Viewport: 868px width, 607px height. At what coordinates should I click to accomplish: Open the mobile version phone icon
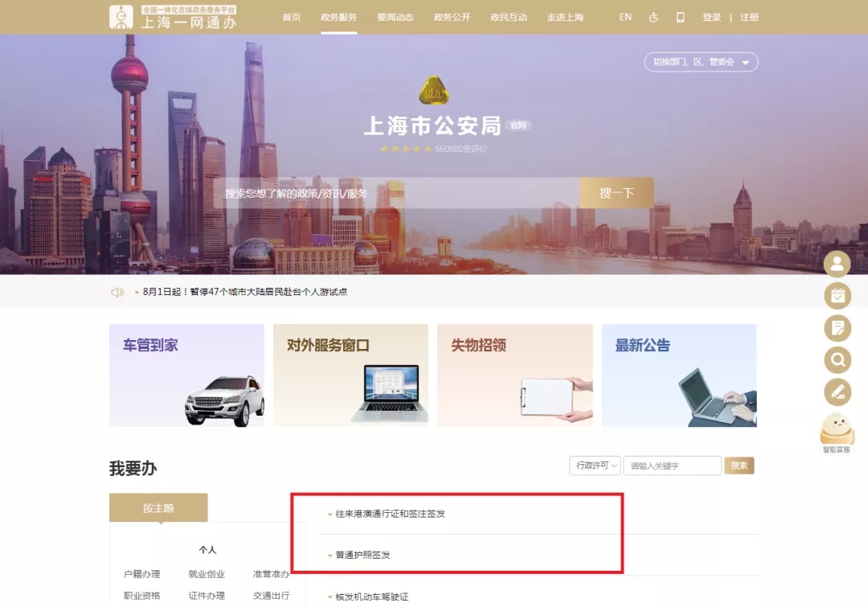tap(681, 17)
